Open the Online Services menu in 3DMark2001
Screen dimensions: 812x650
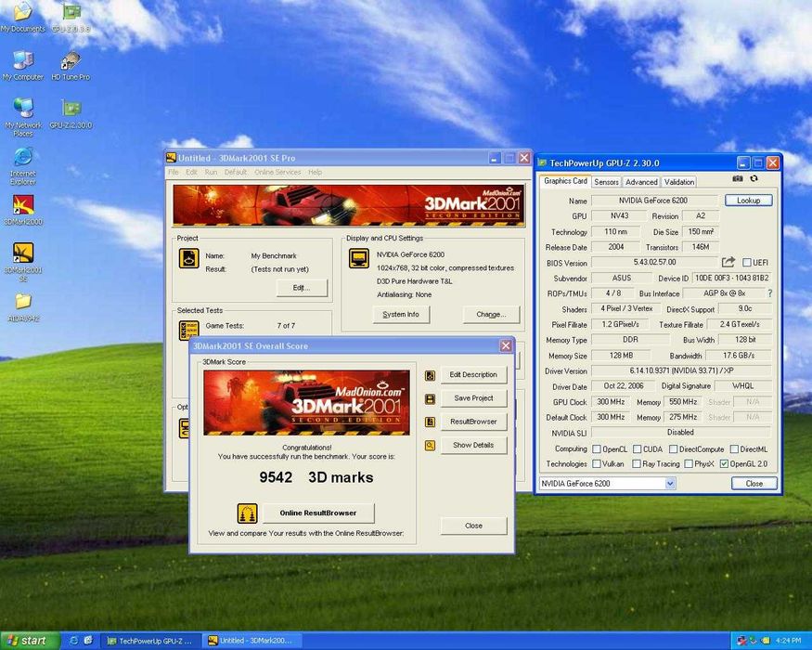277,172
